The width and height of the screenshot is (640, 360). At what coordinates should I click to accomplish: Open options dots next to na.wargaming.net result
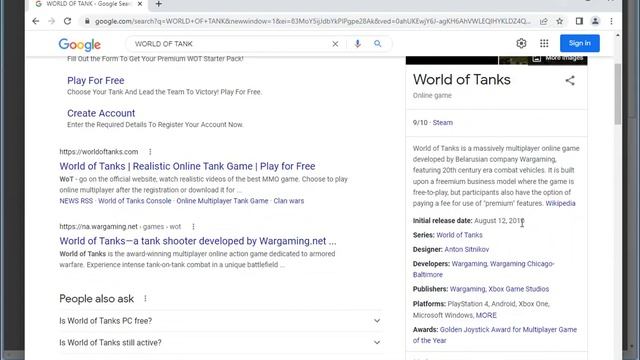(x=193, y=227)
